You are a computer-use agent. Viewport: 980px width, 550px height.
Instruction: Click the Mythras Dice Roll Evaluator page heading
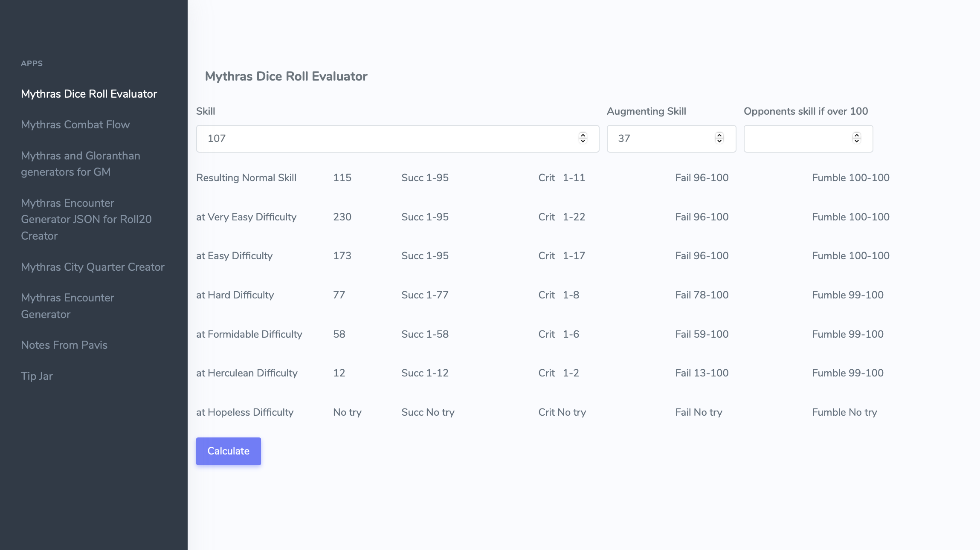(286, 76)
